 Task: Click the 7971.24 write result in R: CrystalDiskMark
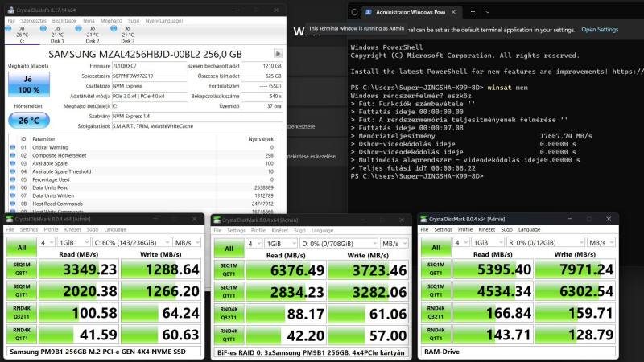tap(575, 269)
